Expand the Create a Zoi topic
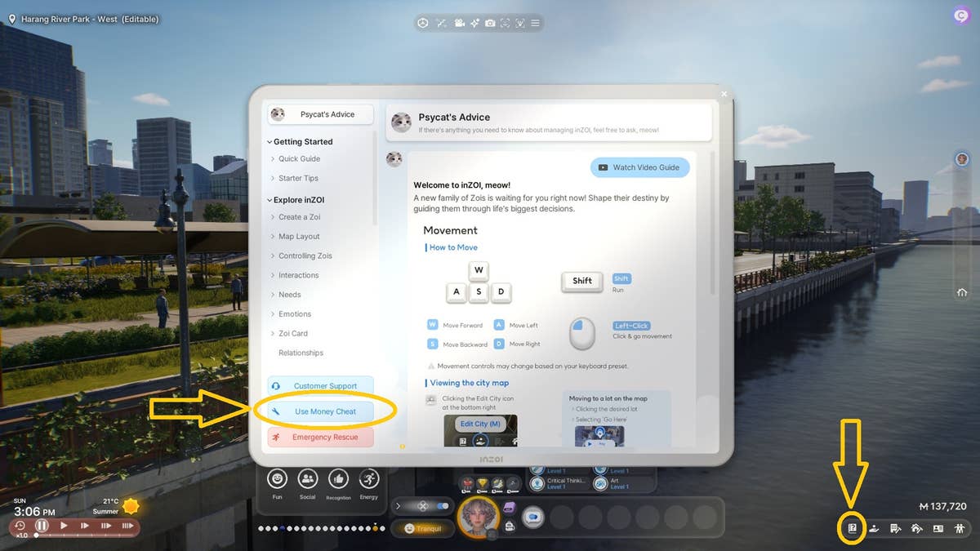The image size is (980, 551). tap(299, 217)
